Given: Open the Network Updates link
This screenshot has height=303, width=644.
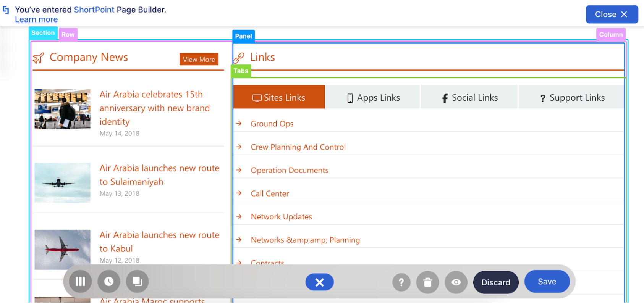Looking at the screenshot, I should [281, 217].
